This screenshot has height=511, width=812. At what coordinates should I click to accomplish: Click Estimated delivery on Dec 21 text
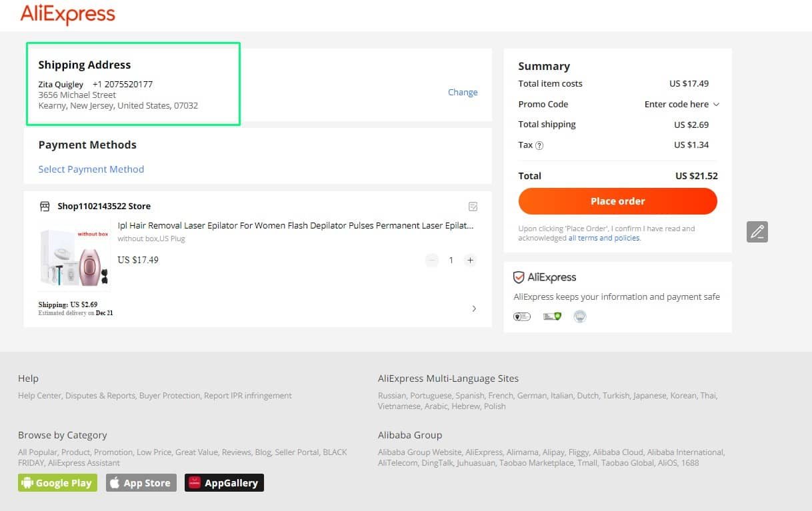75,313
